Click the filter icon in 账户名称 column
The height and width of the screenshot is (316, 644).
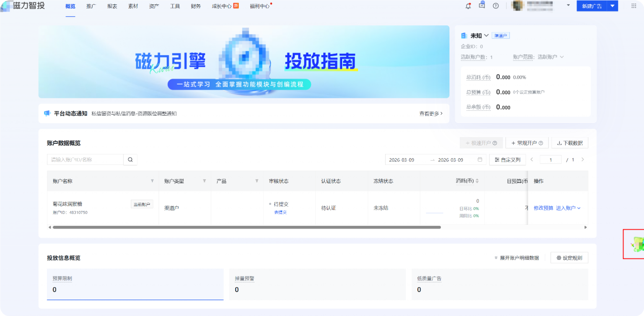click(x=152, y=181)
